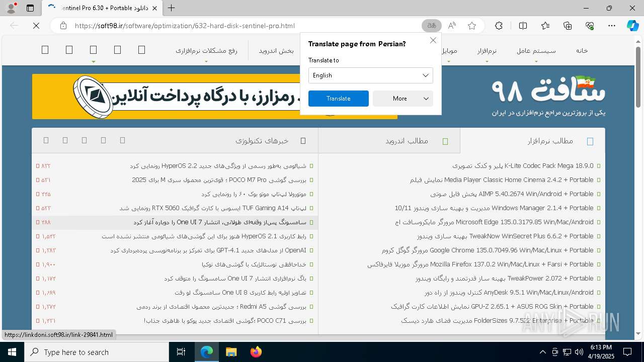This screenshot has width=644, height=362.
Task: Click the translate icon in address bar
Action: (432, 26)
